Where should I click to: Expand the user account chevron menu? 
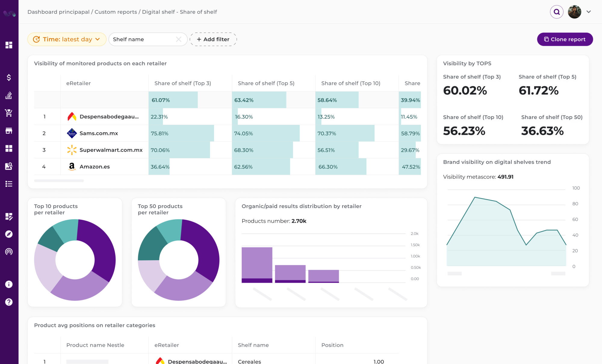(588, 12)
